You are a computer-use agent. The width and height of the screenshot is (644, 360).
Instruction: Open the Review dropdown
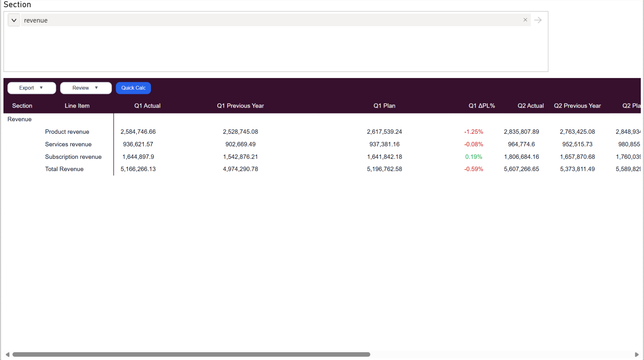(x=86, y=88)
